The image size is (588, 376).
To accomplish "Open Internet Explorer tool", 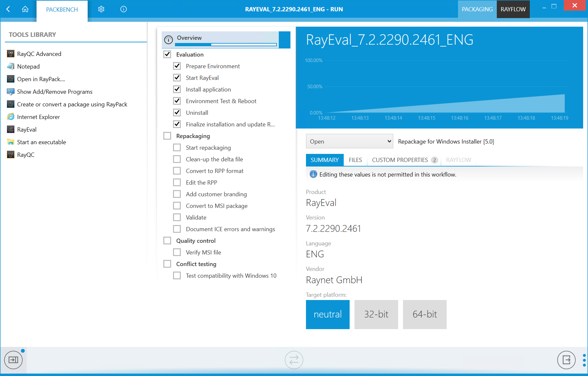I will [38, 117].
